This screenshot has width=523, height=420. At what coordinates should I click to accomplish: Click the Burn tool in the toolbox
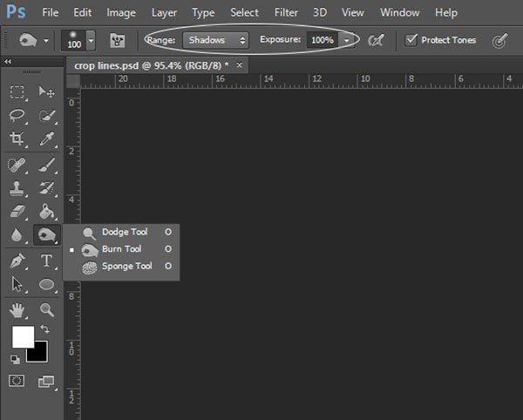pyautogui.click(x=46, y=235)
